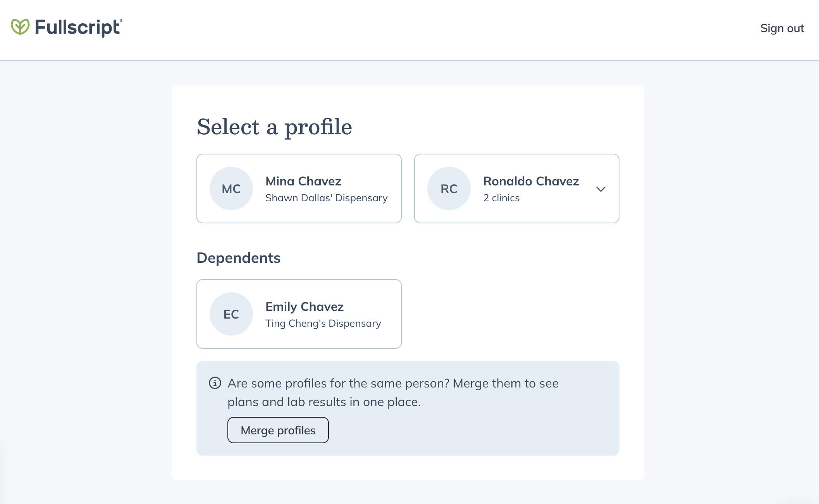819x504 pixels.
Task: Click the info icon in the merge banner
Action: (x=215, y=383)
